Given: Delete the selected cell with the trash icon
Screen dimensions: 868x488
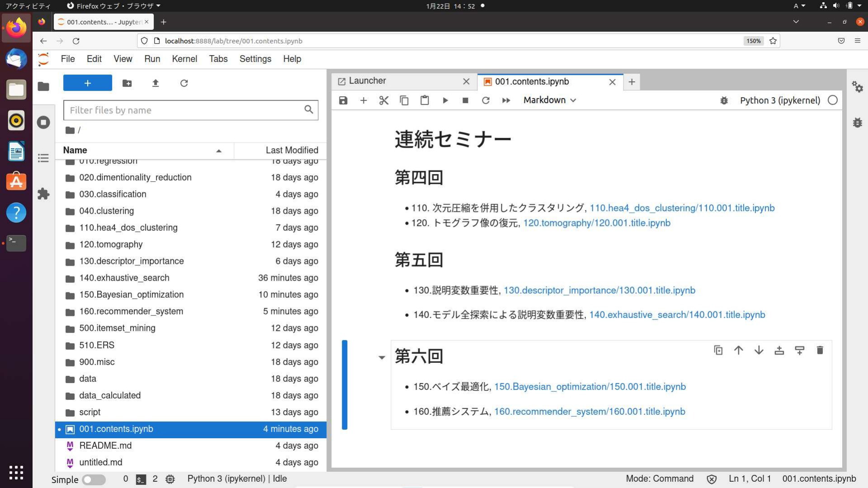Looking at the screenshot, I should coord(820,350).
